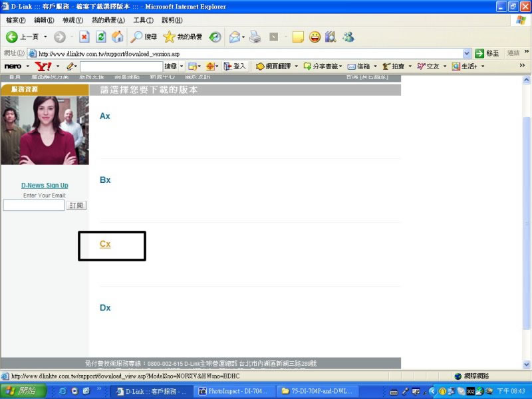Show more Yahoo toolbar items chevron
The width and height of the screenshot is (532, 399).
(x=522, y=65)
